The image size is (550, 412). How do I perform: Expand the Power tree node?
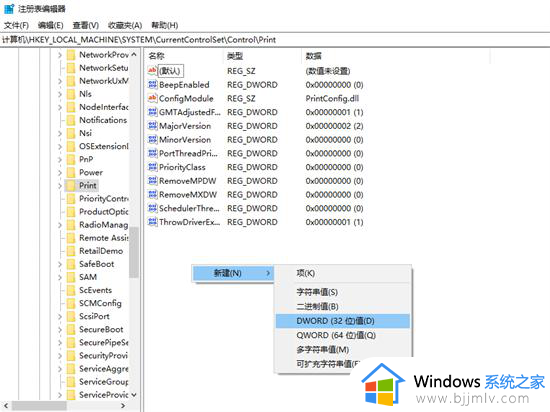tap(60, 173)
